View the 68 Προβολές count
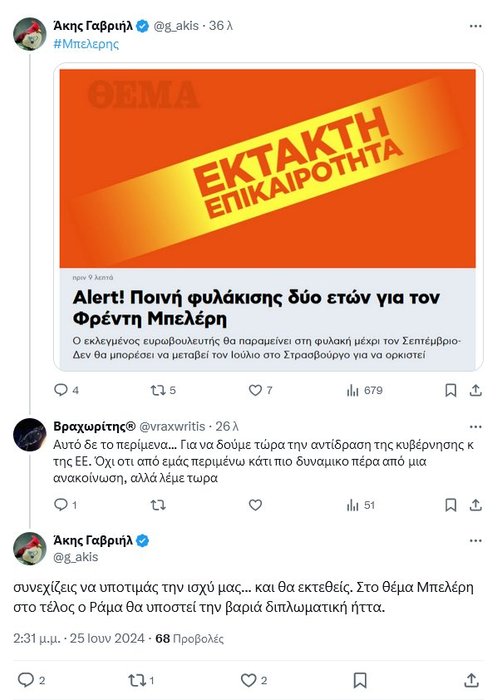 click(189, 638)
